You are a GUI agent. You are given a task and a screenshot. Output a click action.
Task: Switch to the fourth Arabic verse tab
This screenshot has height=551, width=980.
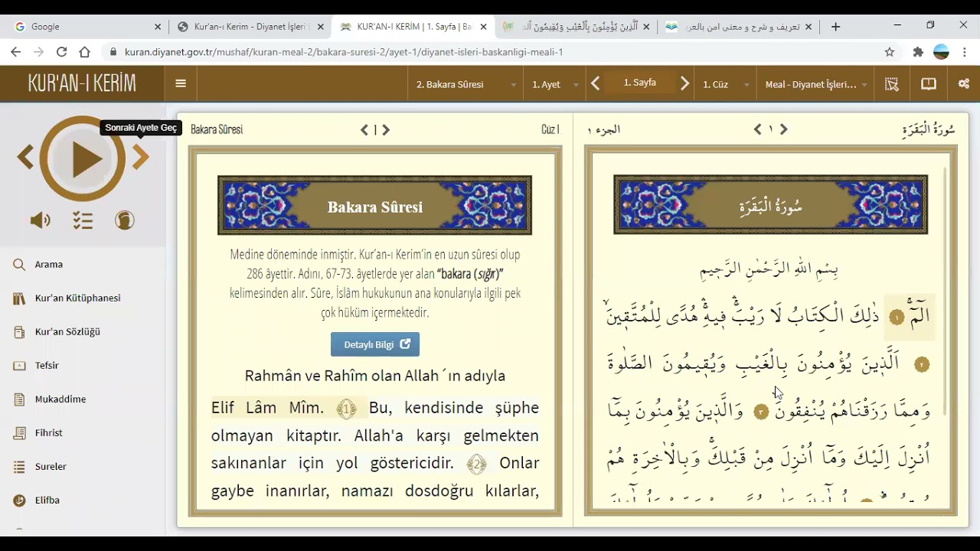tap(574, 26)
